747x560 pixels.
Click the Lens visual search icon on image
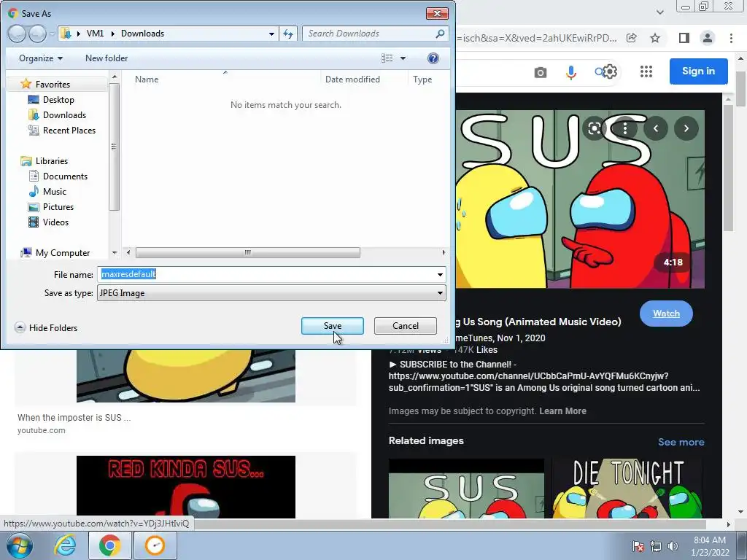coord(595,128)
